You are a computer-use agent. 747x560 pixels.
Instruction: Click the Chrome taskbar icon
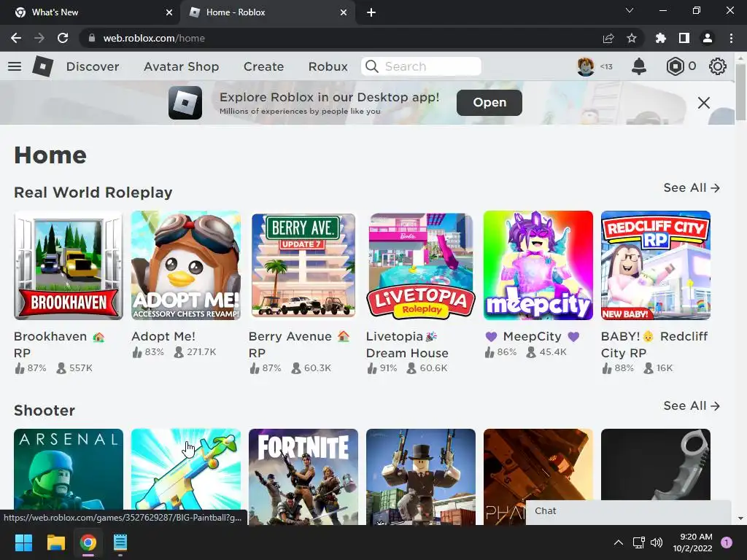(88, 542)
